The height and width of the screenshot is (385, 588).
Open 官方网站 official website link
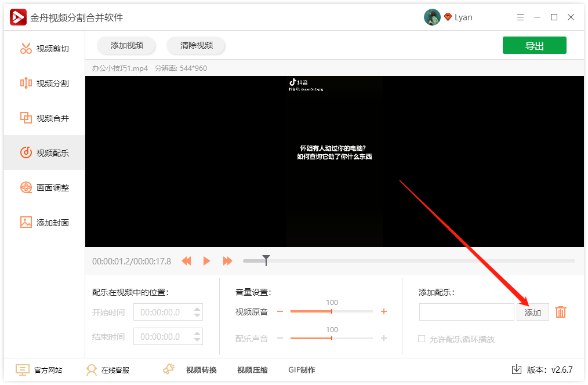click(48, 370)
